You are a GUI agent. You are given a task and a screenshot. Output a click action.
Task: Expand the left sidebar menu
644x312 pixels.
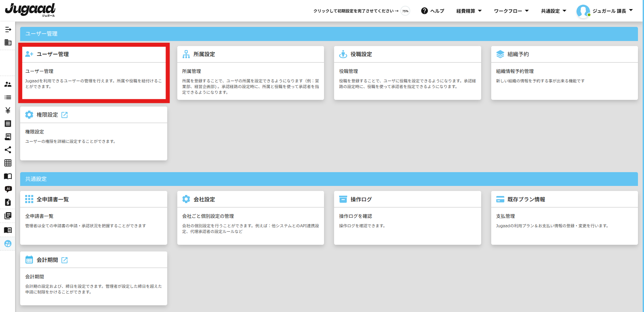pos(8,30)
